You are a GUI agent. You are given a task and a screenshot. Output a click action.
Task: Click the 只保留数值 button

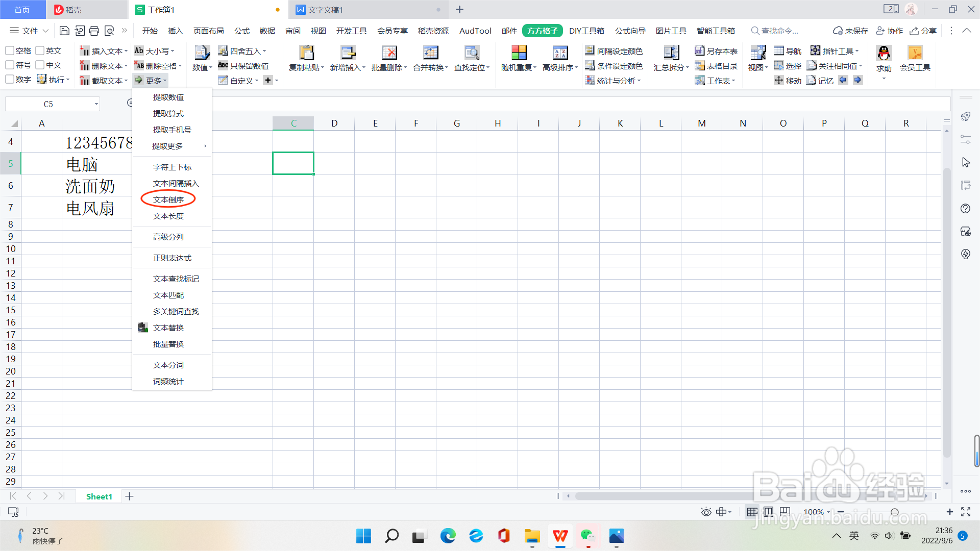pos(243,66)
